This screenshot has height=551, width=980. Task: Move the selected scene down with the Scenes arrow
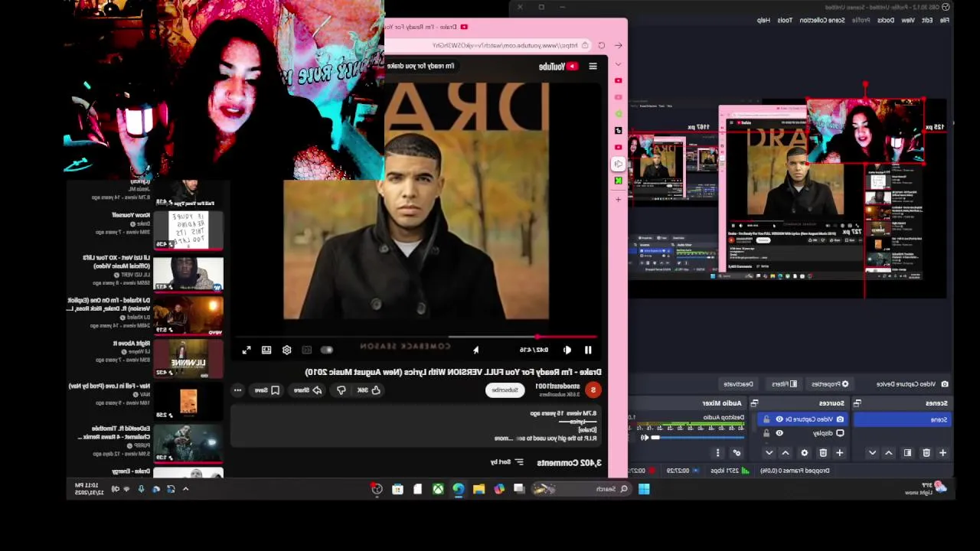tap(872, 452)
